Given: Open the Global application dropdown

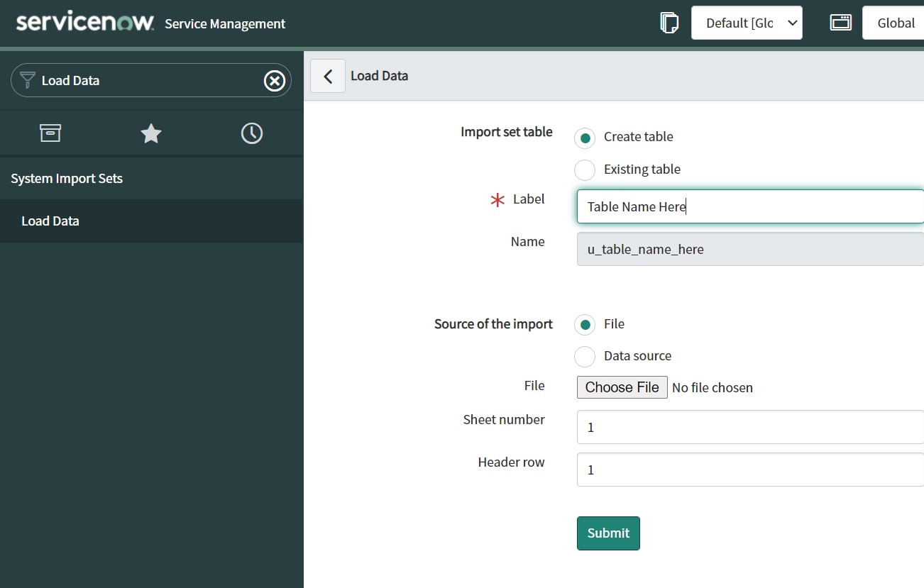Looking at the screenshot, I should click(893, 23).
